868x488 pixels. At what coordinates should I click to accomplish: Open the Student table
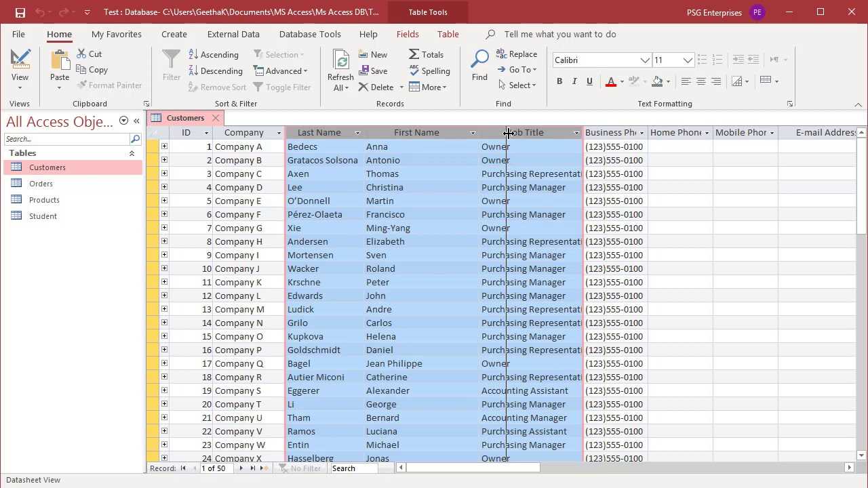[x=43, y=216]
